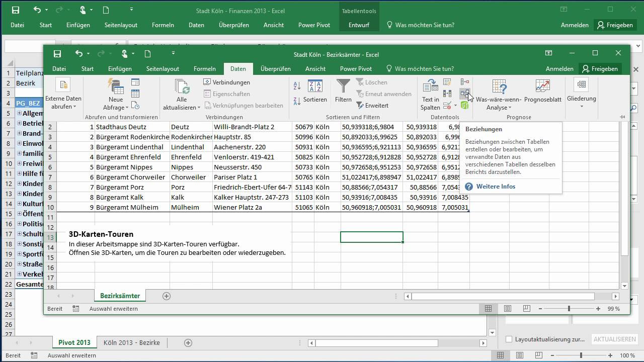
Task: Click Anmelden in the Bezirksämter window
Action: [x=559, y=69]
